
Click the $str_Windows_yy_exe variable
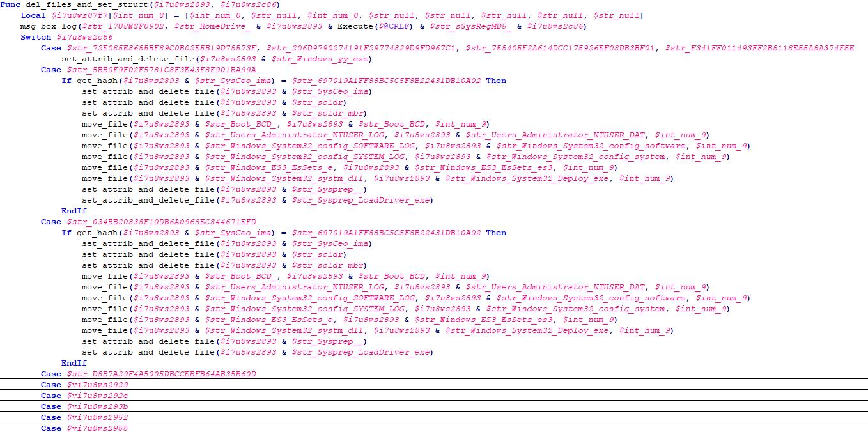click(321, 59)
